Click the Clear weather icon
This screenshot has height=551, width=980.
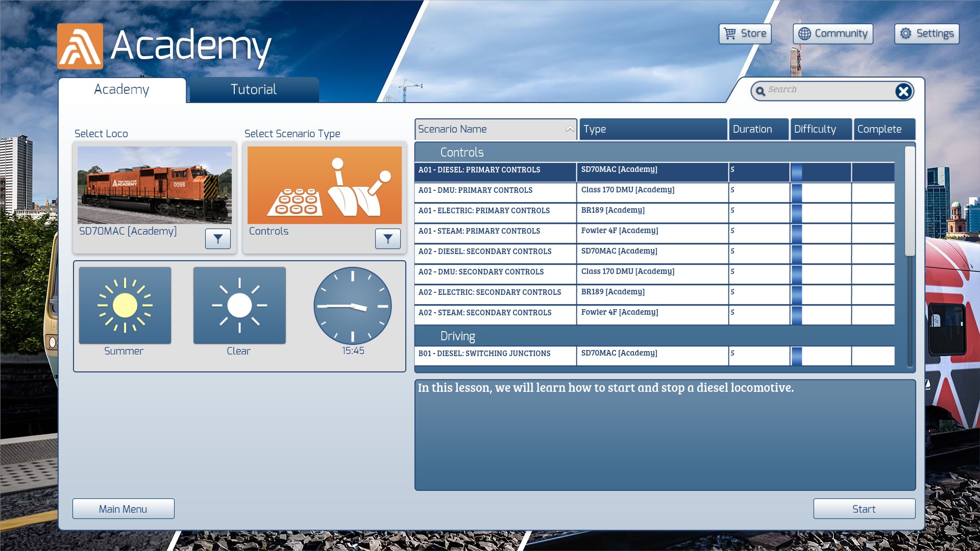coord(239,305)
